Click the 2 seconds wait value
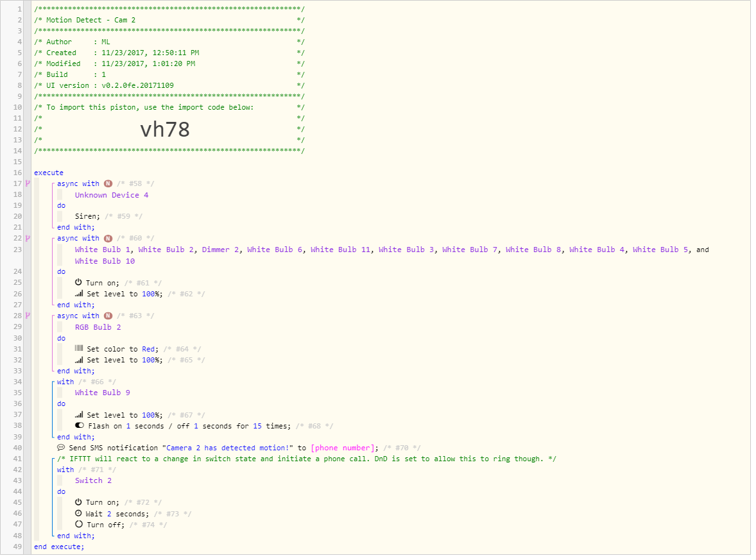The width and height of the screenshot is (756, 560). tap(109, 514)
